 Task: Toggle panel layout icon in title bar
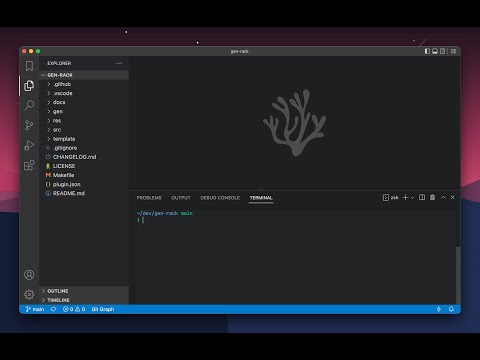[x=435, y=51]
